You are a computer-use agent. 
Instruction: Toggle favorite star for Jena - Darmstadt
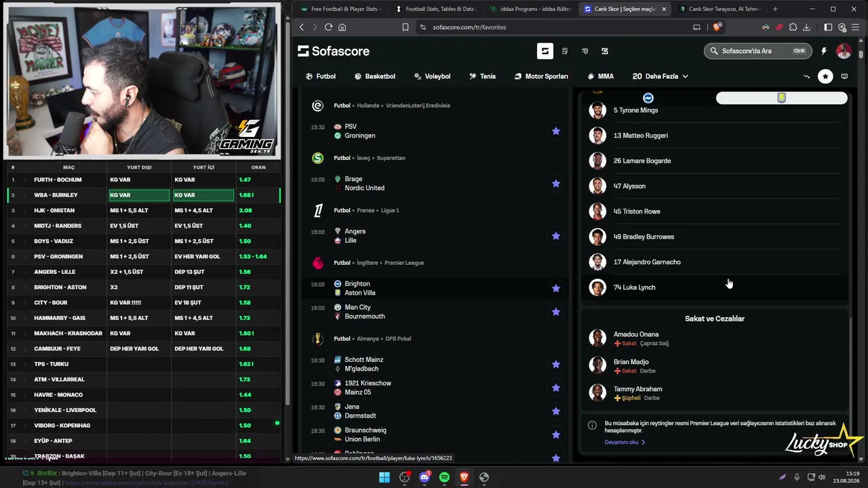point(556,411)
